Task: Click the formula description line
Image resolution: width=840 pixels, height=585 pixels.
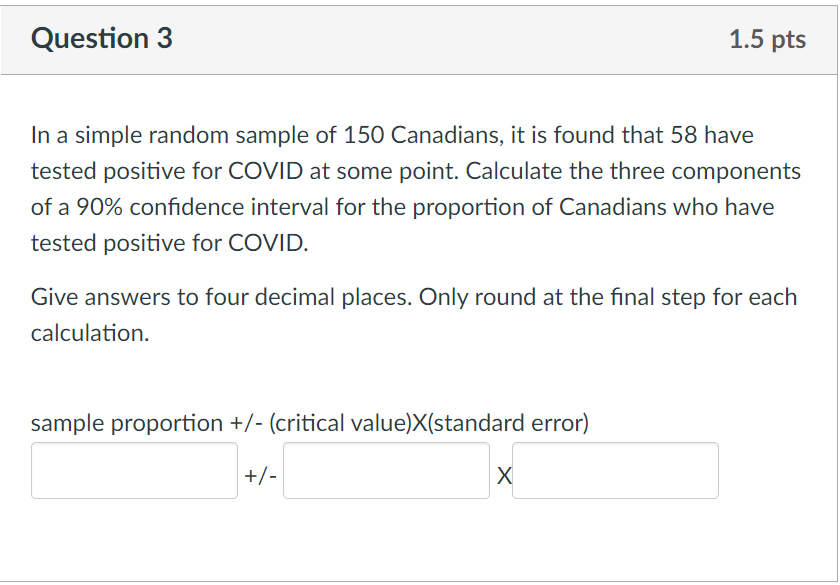Action: 311,422
